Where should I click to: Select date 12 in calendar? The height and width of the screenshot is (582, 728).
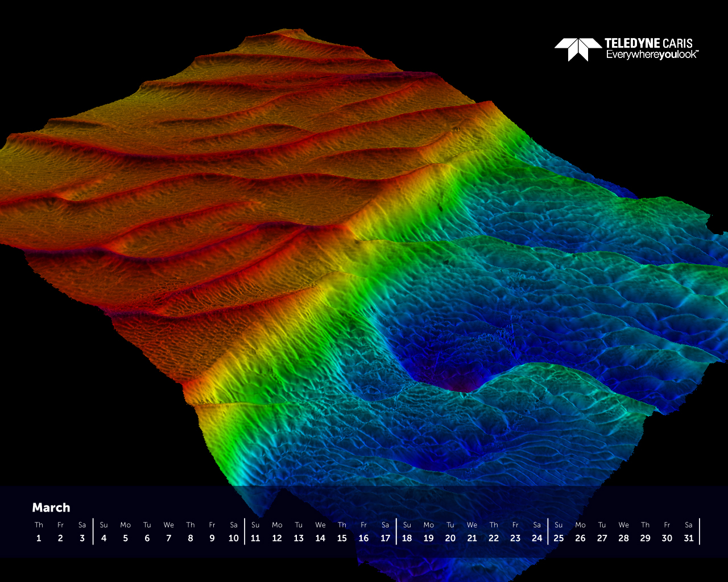point(277,538)
